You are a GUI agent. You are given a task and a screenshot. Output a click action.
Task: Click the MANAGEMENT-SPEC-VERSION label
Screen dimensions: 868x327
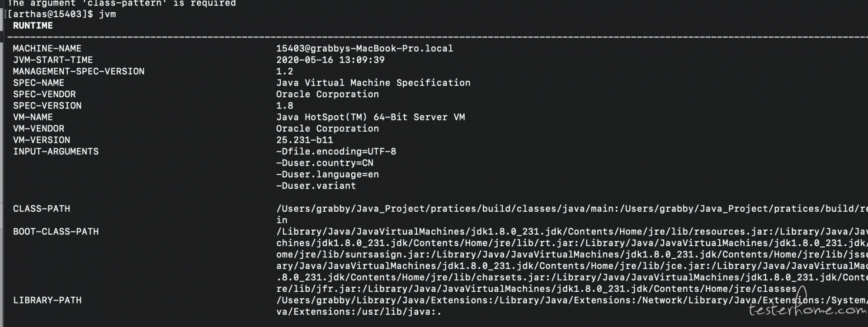79,71
